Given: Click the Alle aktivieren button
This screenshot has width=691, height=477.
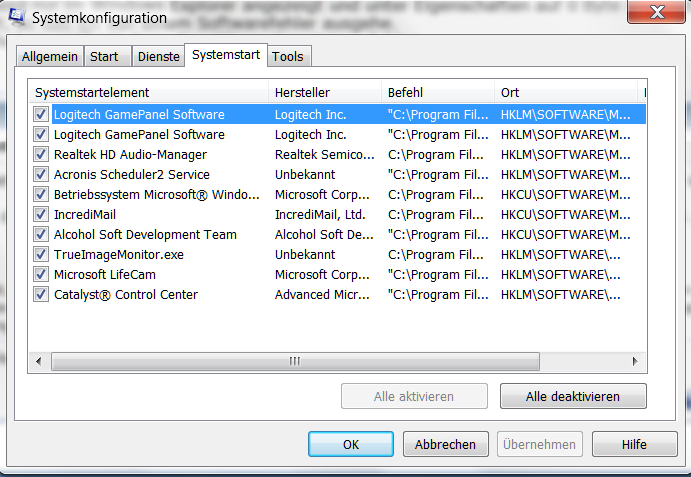Looking at the screenshot, I should [414, 396].
